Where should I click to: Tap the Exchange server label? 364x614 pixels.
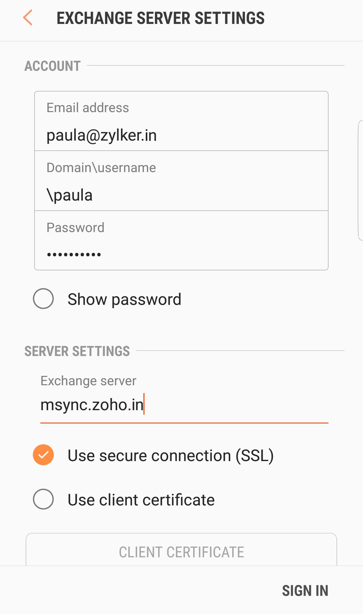click(88, 381)
